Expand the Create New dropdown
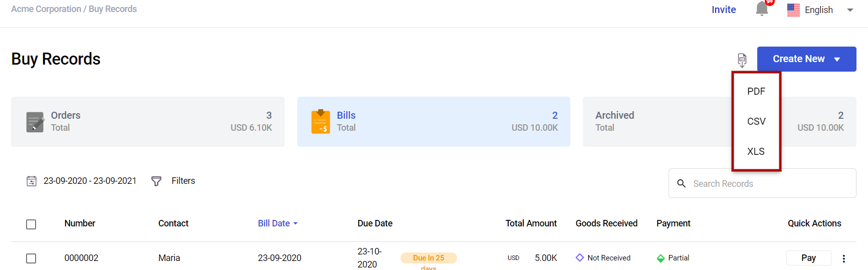This screenshot has height=270, width=868. (837, 59)
